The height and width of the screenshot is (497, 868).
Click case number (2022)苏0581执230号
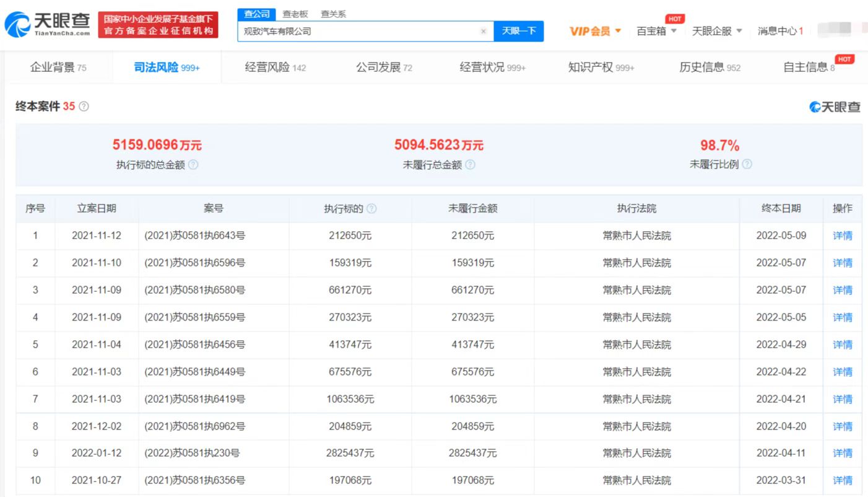coord(192,453)
